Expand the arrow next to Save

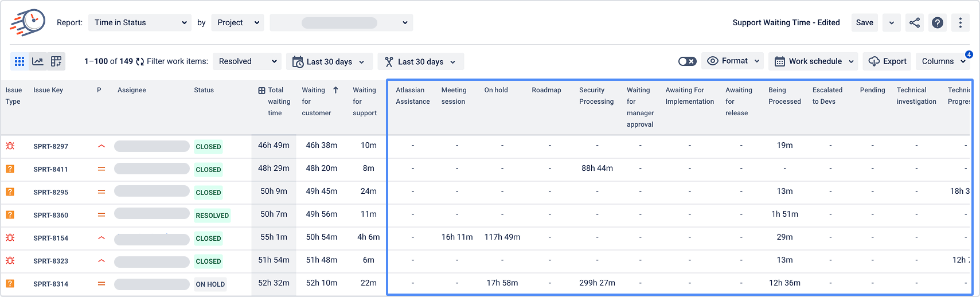click(892, 22)
